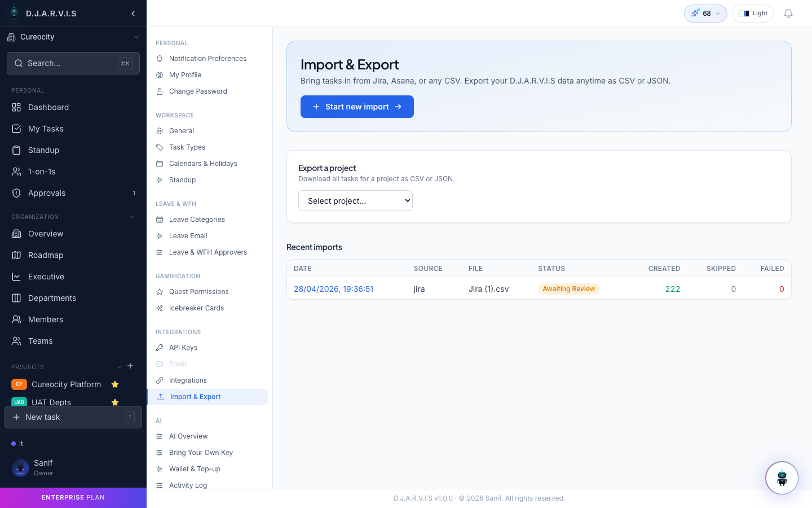Click the Notification Preferences bell icon
This screenshot has height=508, width=812.
tap(160, 59)
